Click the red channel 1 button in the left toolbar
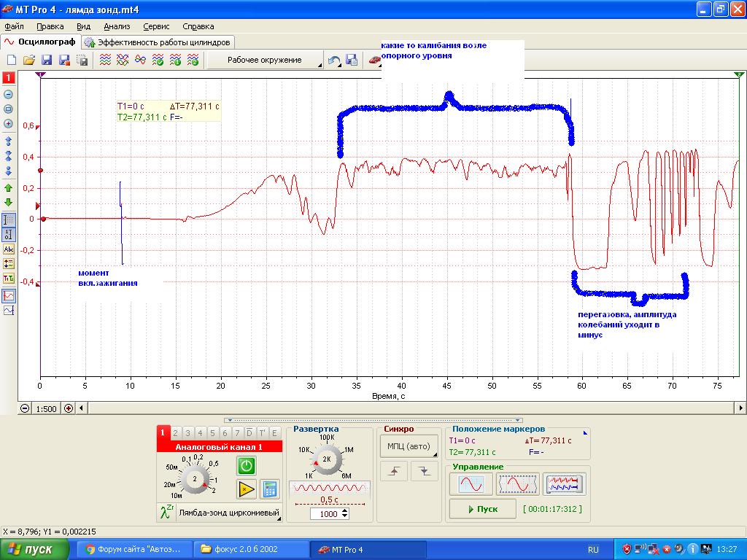This screenshot has height=560, width=747. pyautogui.click(x=9, y=77)
